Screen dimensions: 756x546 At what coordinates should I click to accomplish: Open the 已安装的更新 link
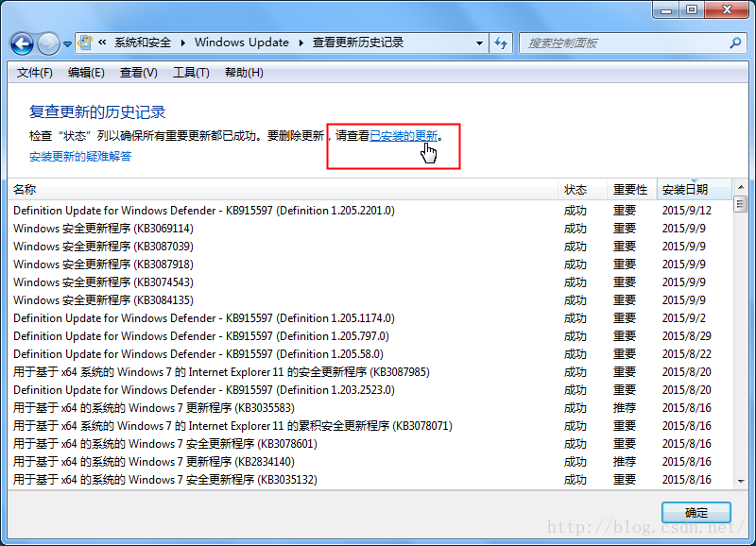tap(404, 136)
